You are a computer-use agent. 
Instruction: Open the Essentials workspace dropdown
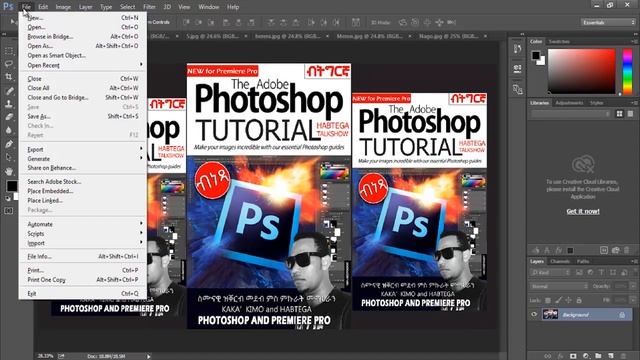(x=608, y=22)
